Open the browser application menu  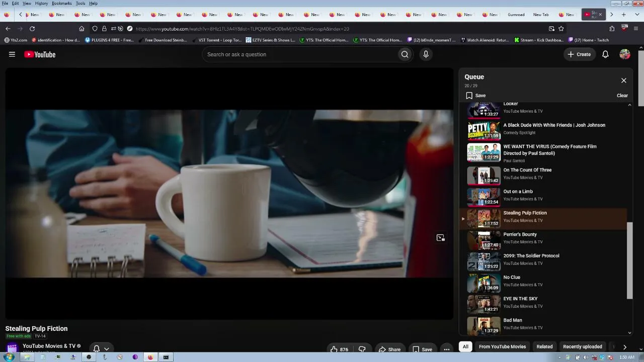click(636, 29)
